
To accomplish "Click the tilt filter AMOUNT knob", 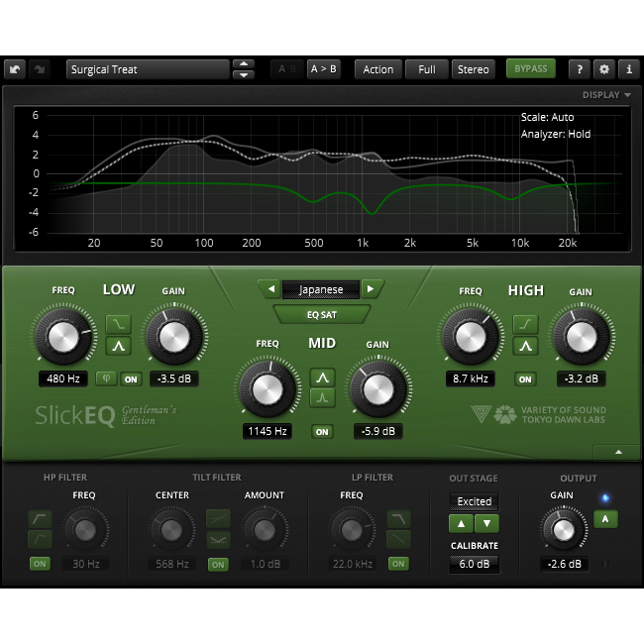I will tap(265, 530).
